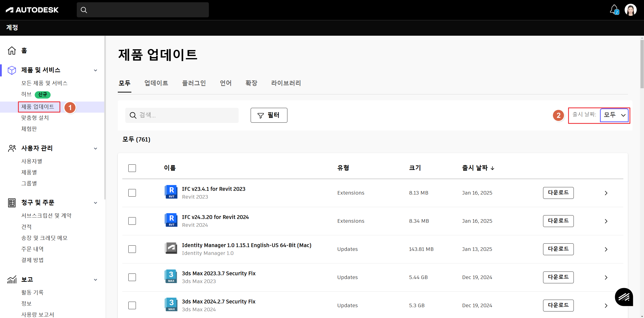
Task: Sort by the 이름 column header
Action: [x=170, y=168]
